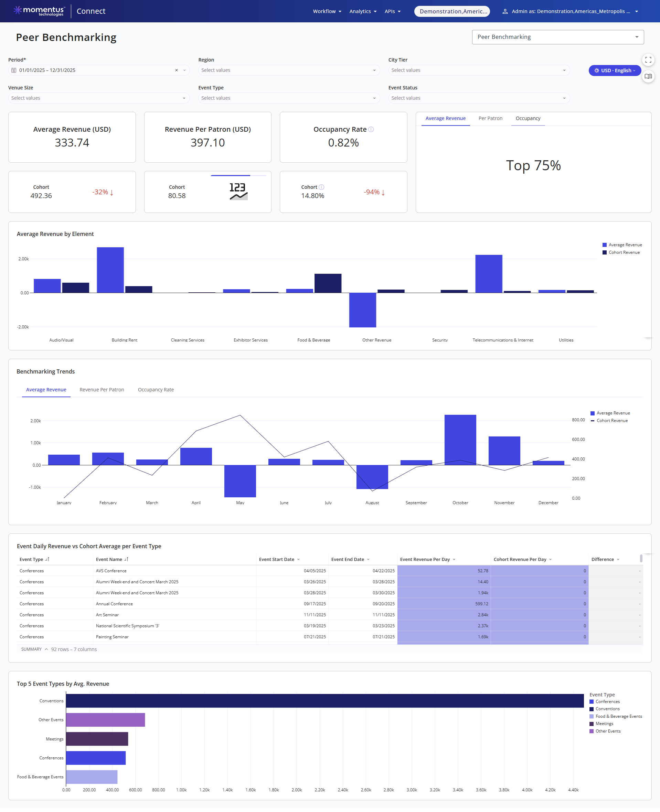
Task: Open the book guide icon
Action: pyautogui.click(x=648, y=76)
